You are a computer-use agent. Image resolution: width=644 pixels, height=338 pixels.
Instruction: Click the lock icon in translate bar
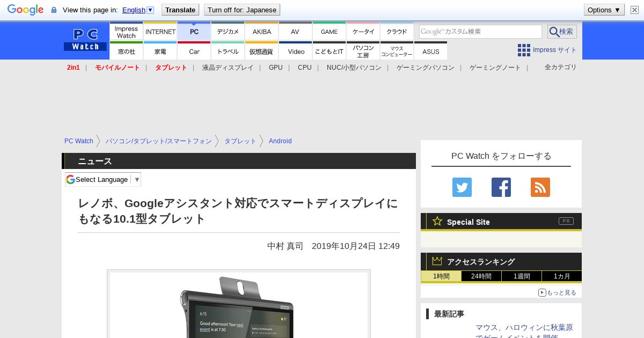[54, 10]
